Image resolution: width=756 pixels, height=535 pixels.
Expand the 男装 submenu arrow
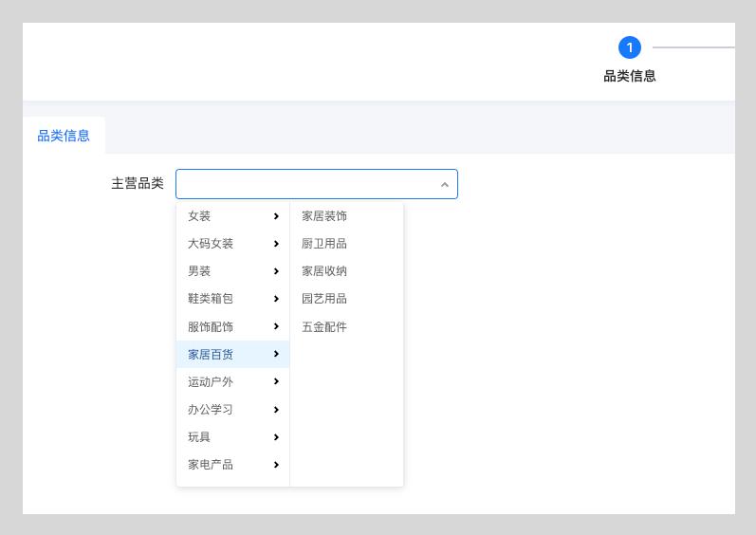click(x=276, y=271)
